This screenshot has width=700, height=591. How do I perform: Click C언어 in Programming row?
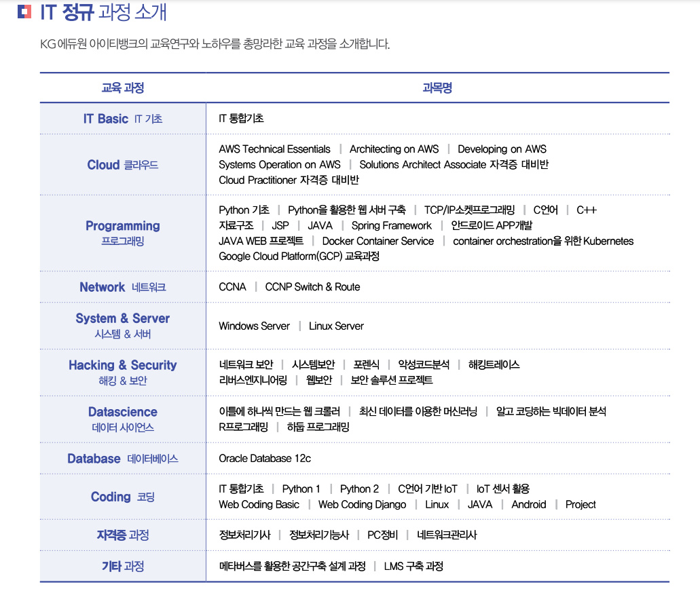pyautogui.click(x=545, y=210)
